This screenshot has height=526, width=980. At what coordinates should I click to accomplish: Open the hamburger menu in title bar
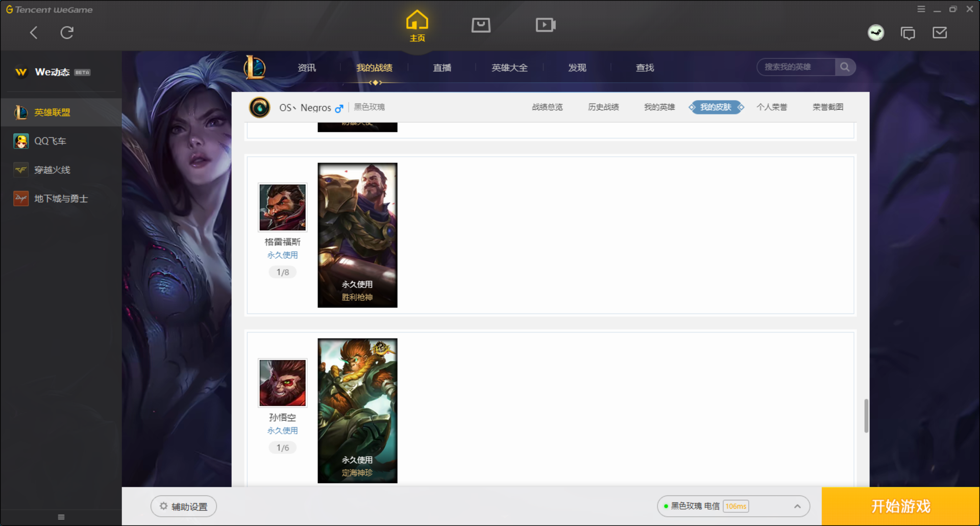[921, 9]
